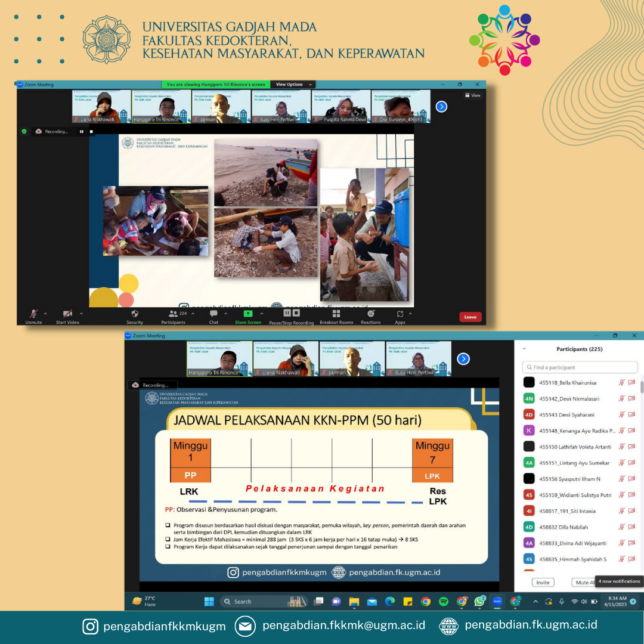Click the Find a participant search field

click(580, 367)
